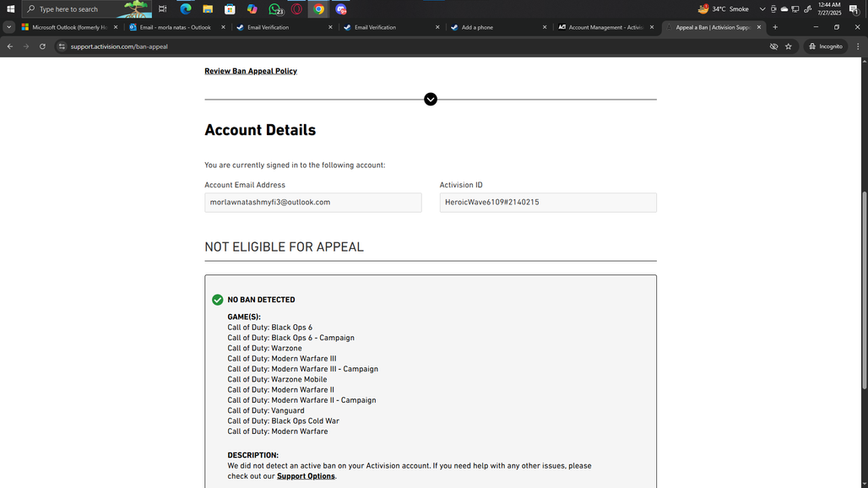The height and width of the screenshot is (488, 868).
Task: Open Opera browser from the taskbar
Action: coord(296,8)
